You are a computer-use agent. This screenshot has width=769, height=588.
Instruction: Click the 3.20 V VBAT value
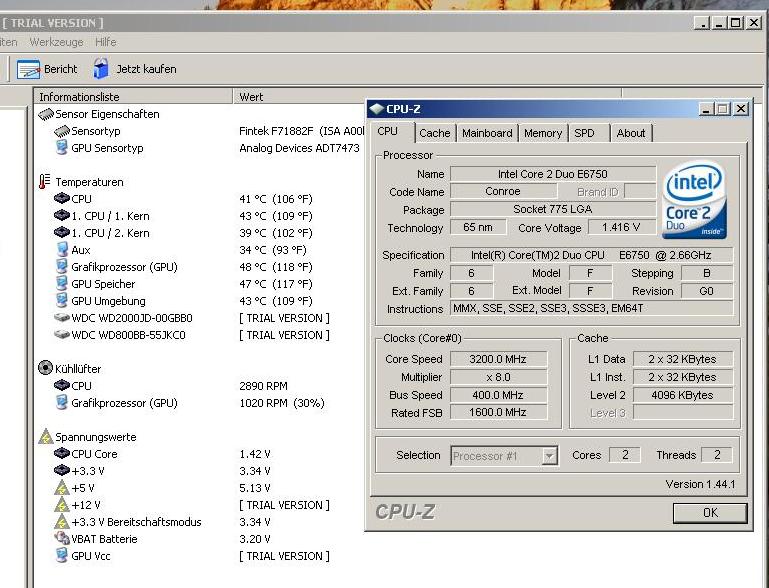255,539
